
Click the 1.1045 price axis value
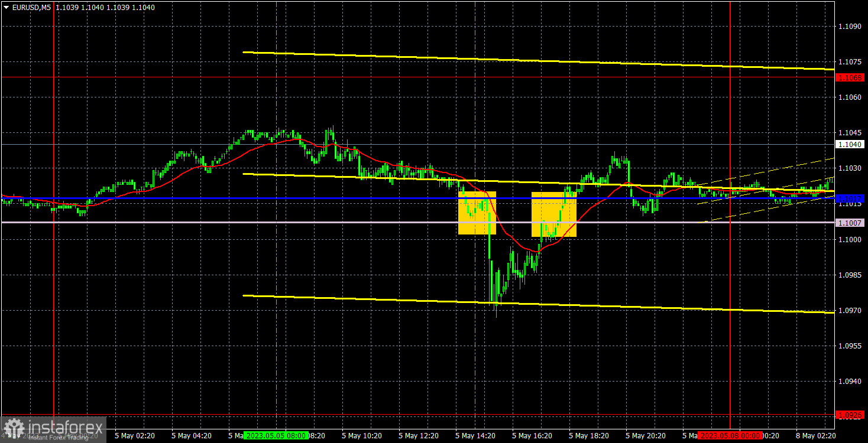849,133
